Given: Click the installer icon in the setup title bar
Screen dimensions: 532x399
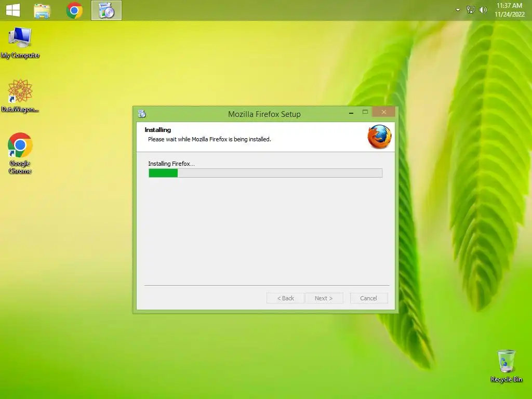Looking at the screenshot, I should pos(142,114).
